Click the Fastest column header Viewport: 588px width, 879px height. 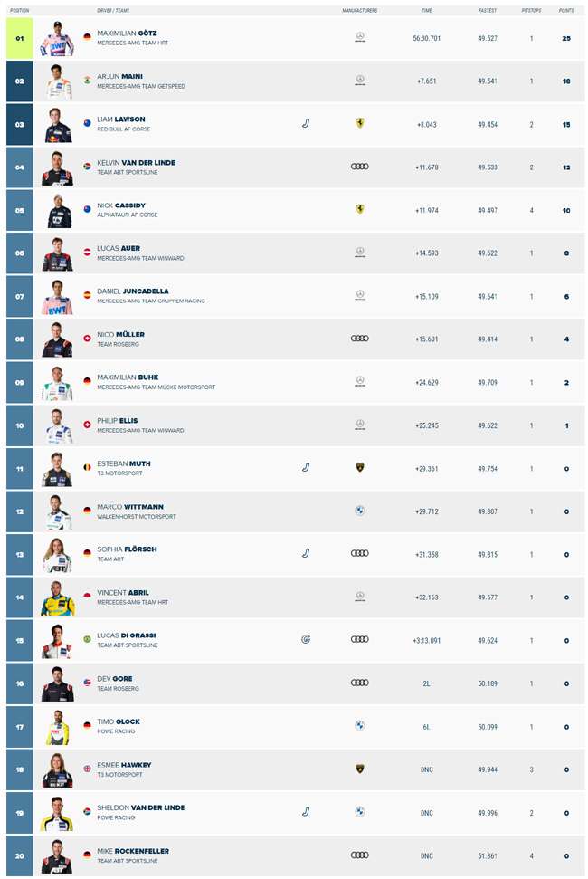(x=488, y=10)
